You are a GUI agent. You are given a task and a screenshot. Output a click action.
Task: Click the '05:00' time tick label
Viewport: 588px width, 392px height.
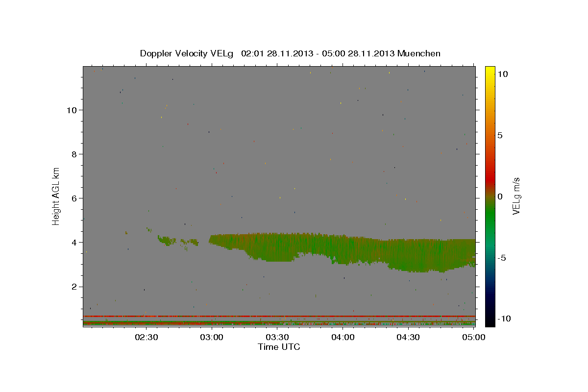pyautogui.click(x=473, y=337)
